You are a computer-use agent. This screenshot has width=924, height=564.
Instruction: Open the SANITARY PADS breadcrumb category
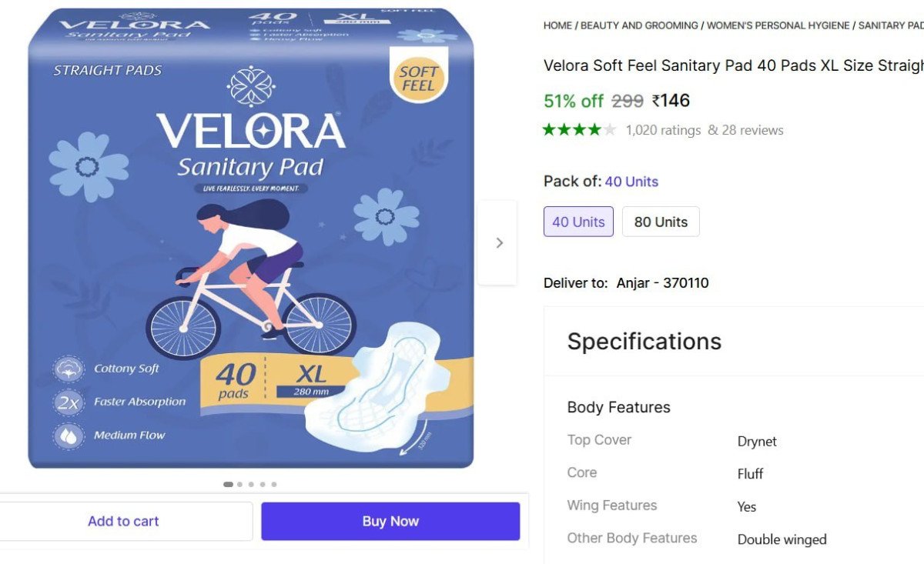tap(891, 25)
